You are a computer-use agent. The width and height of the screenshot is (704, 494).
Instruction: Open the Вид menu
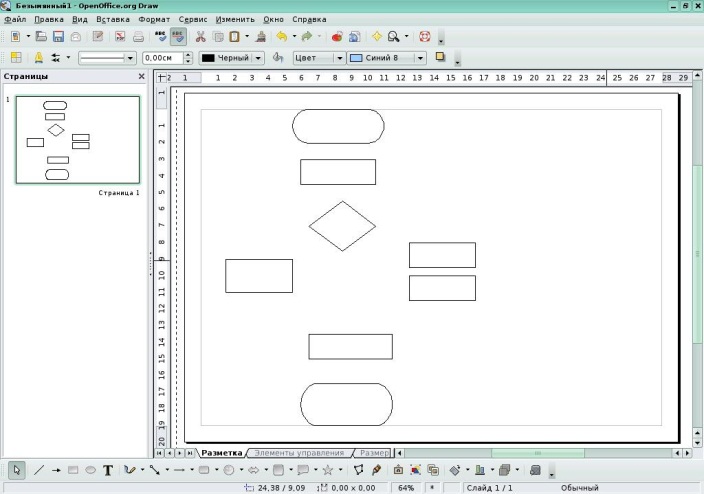point(80,19)
